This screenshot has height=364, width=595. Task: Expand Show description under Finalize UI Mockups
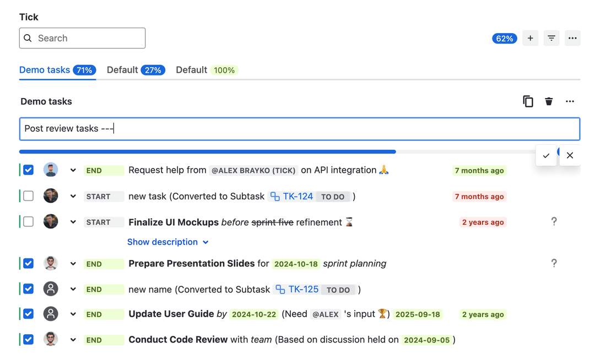[x=167, y=242]
